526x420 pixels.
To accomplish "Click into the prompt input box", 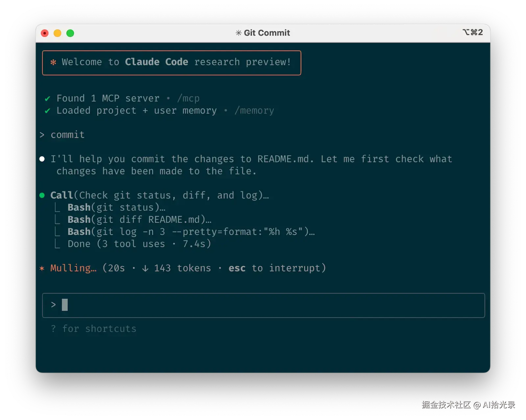I will pos(263,305).
